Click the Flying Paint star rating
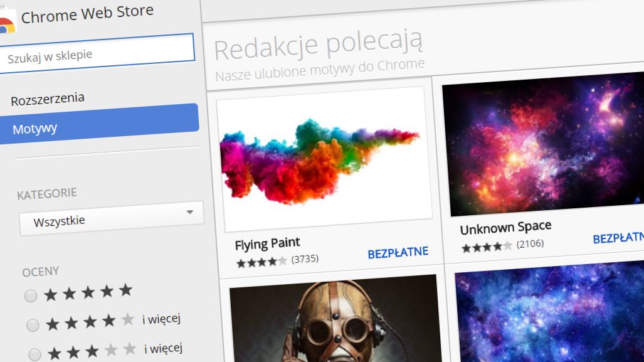The width and height of the screenshot is (644, 362). click(x=261, y=262)
